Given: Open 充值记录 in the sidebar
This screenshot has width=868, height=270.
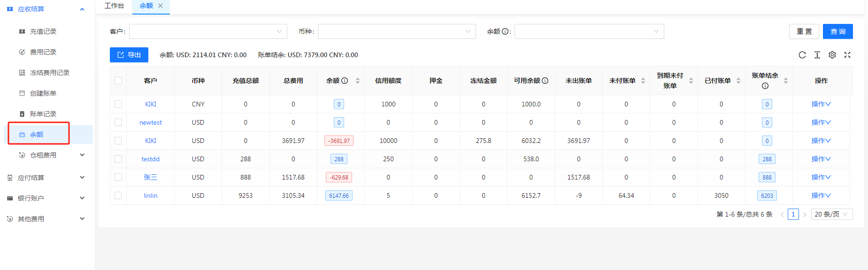Looking at the screenshot, I should click(43, 31).
